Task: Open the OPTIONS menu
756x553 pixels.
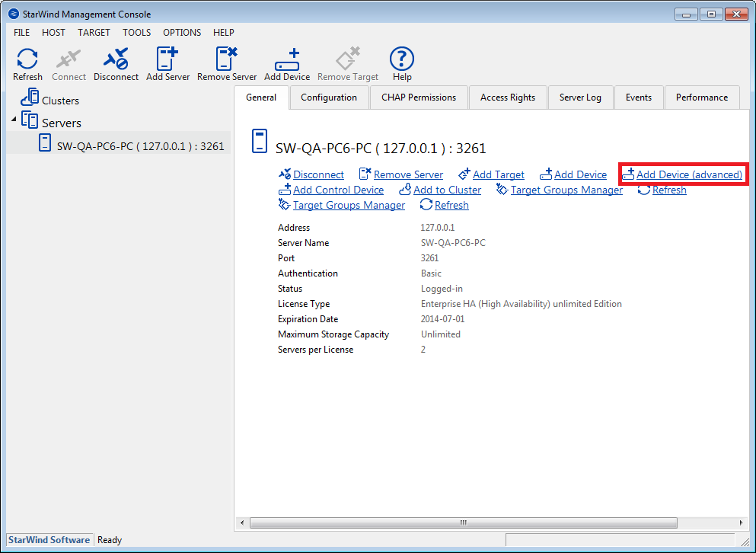Action: coord(182,32)
